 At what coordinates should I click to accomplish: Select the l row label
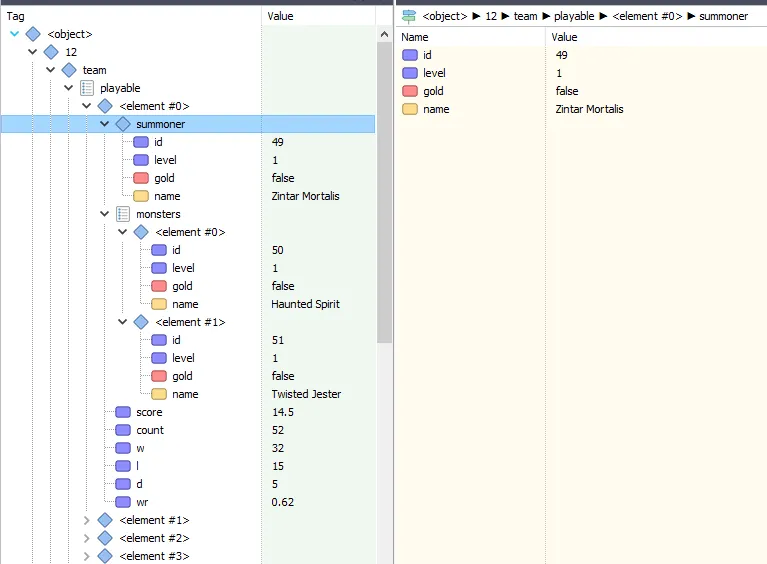pos(137,466)
